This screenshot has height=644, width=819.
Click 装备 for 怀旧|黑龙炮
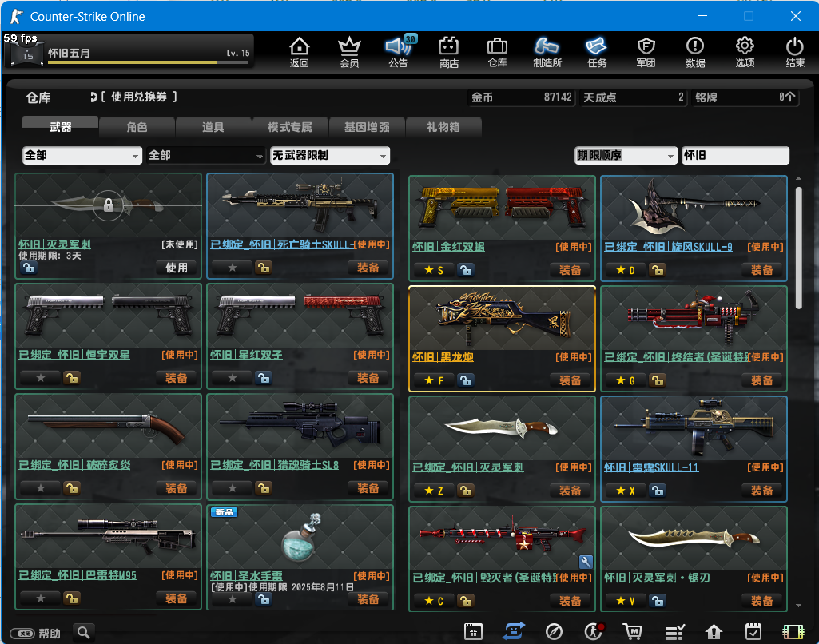coord(570,380)
